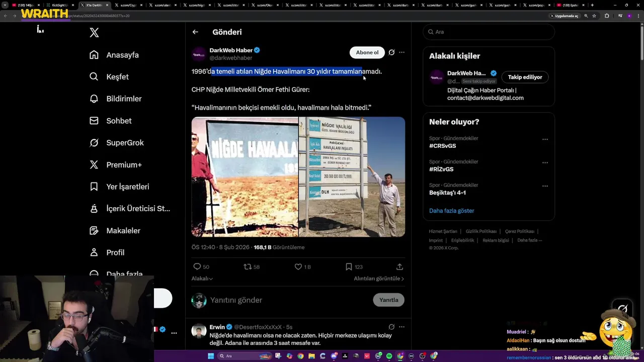The height and width of the screenshot is (362, 644).
Task: Expand Daha fazla footer menu
Action: pyautogui.click(x=529, y=240)
